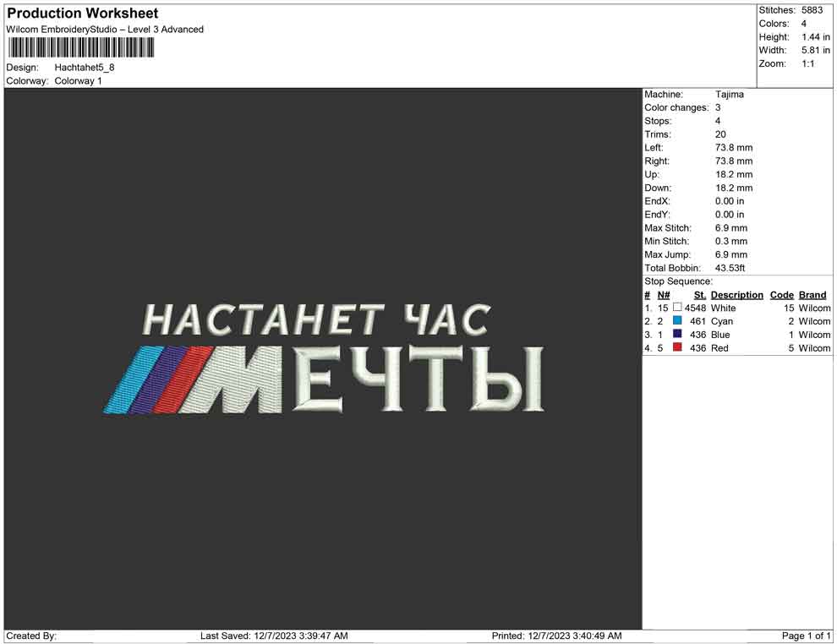Screen dimensions: 837x644
Task: Click the Total Bobbin value '43.53ft'
Action: pos(730,268)
